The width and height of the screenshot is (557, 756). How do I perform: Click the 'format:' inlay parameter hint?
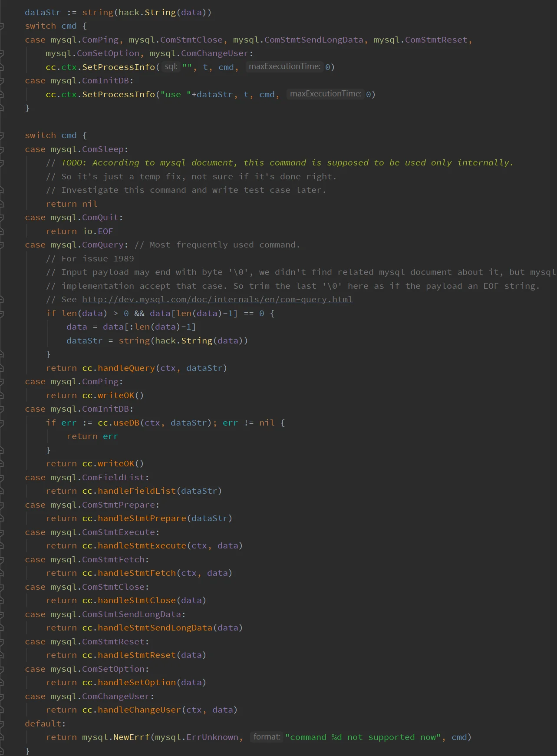point(267,737)
